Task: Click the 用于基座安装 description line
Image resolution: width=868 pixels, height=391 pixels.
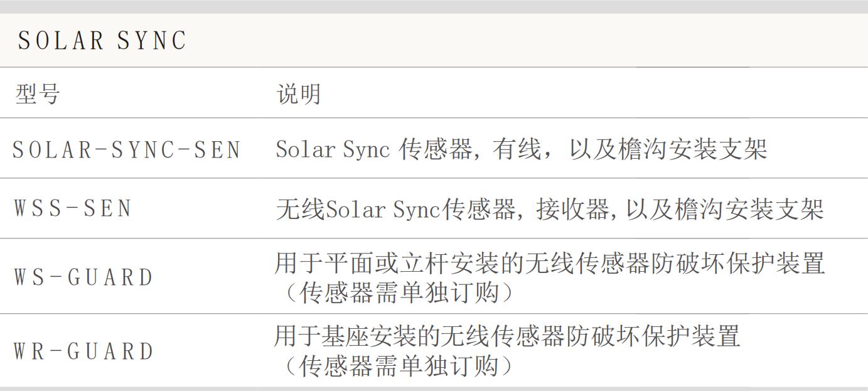Action: [x=508, y=336]
